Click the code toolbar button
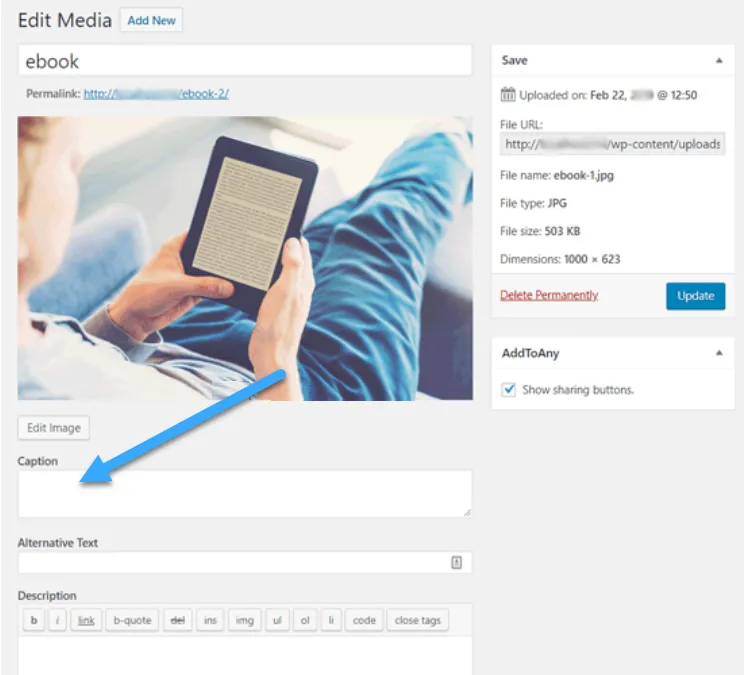 pyautogui.click(x=364, y=620)
